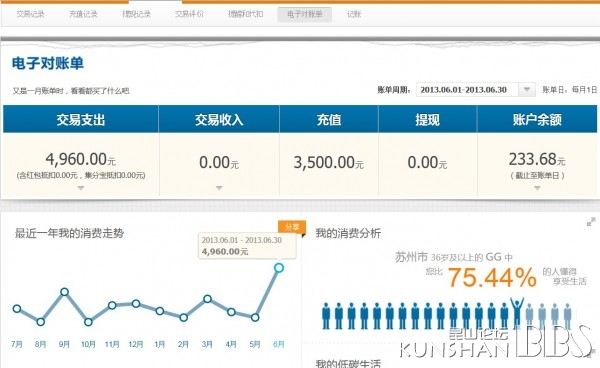This screenshot has width=600, height=368.
Task: Enlarge the 我的消费分析 panel with expand icon
Action: (x=591, y=222)
